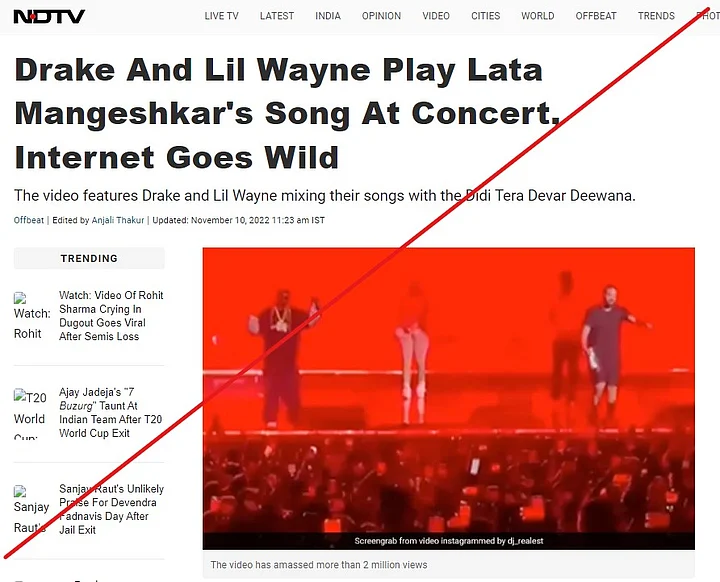
Task: Open the Sanjay Raut trending story
Action: 111,509
